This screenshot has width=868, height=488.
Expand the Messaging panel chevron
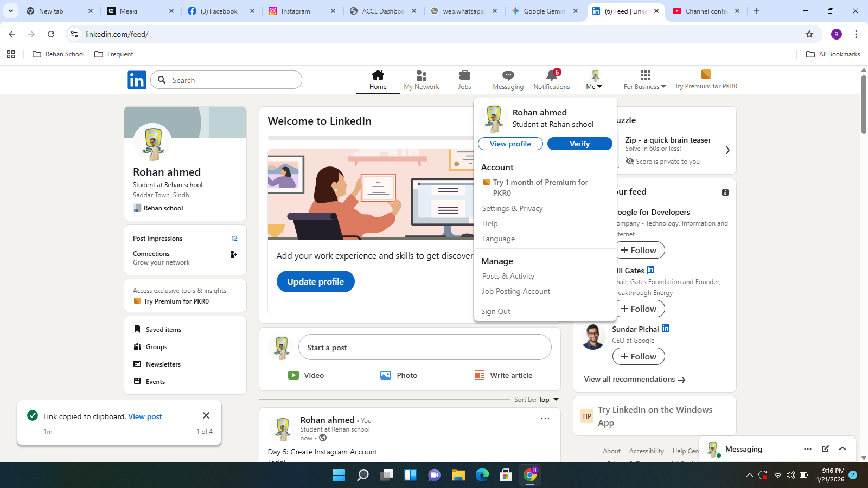click(843, 449)
